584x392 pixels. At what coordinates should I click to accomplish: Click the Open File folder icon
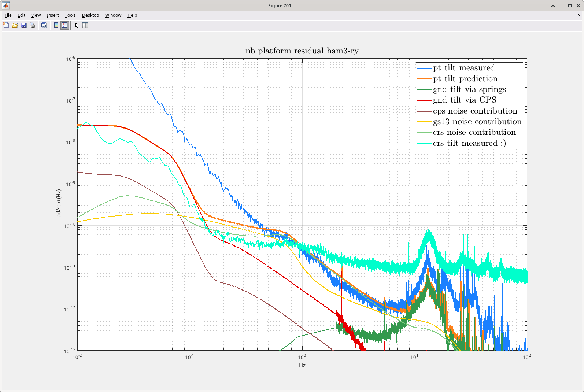[15, 25]
